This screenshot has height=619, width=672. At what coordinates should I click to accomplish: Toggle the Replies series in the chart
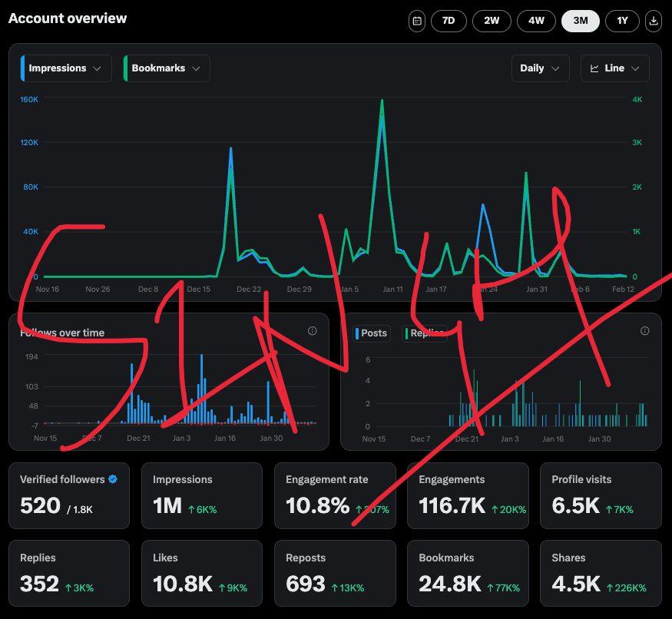pyautogui.click(x=424, y=333)
